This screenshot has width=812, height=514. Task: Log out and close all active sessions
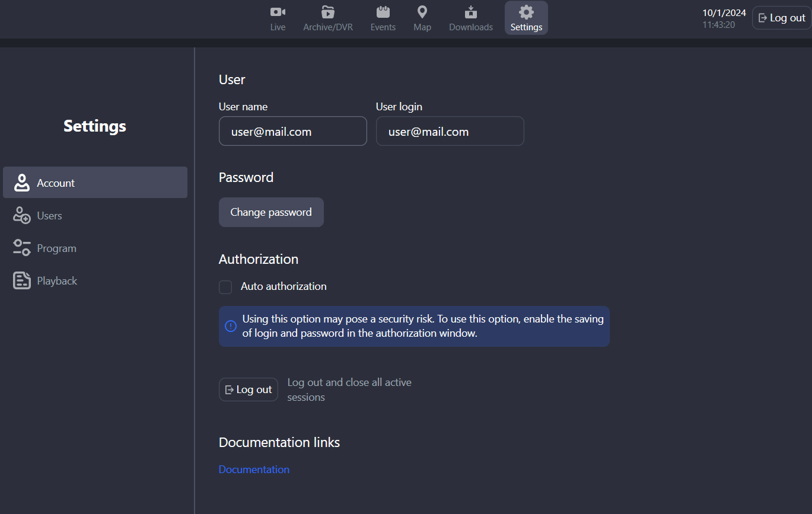tap(249, 390)
